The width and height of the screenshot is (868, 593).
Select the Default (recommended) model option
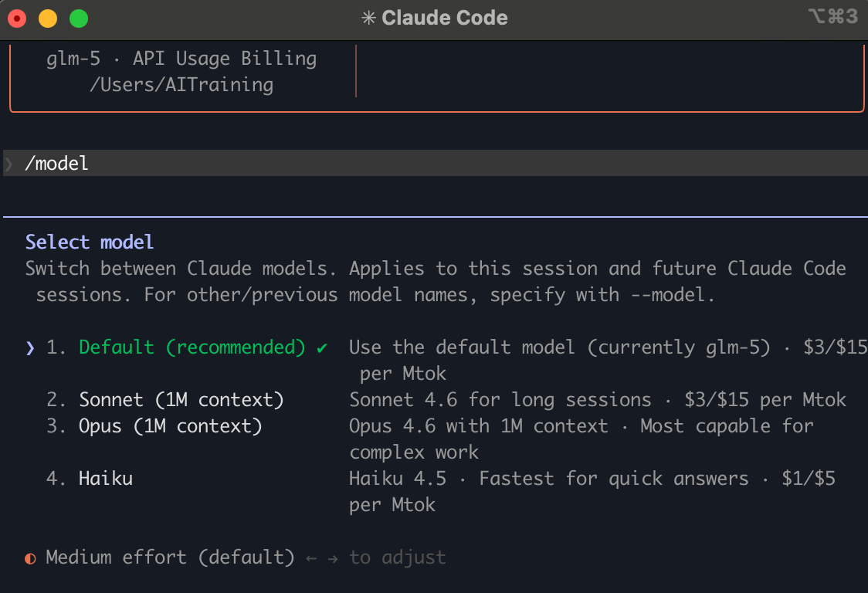tap(192, 347)
